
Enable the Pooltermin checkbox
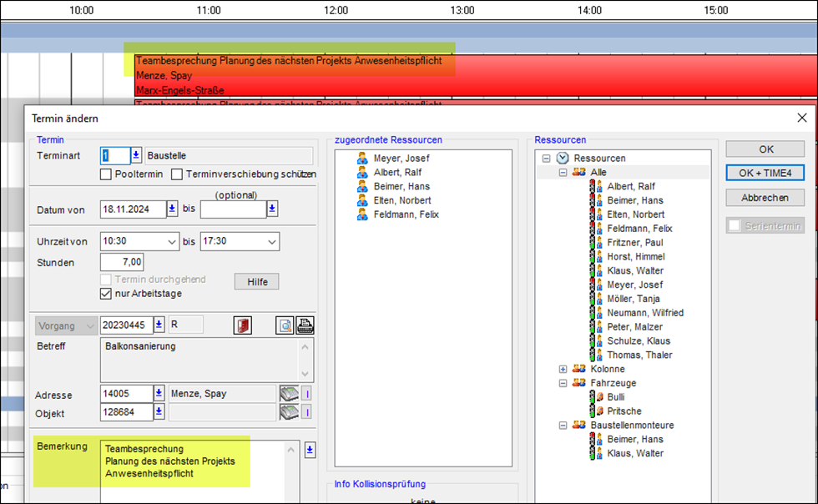[x=106, y=174]
